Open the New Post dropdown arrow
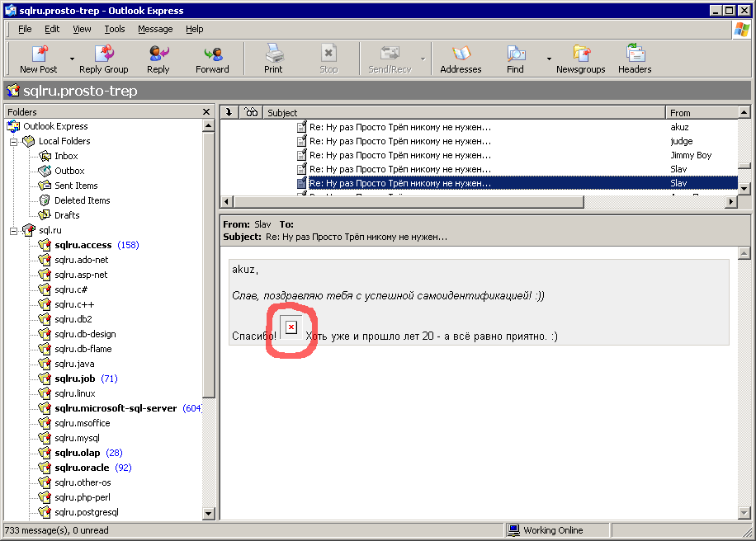This screenshot has height=541, width=756. pyautogui.click(x=72, y=59)
